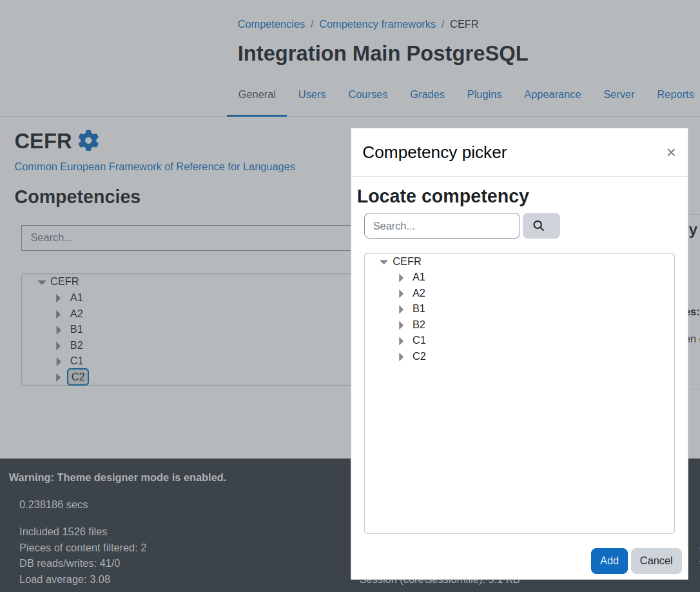This screenshot has width=700, height=592.
Task: Switch to the Server tab
Action: [x=619, y=95]
